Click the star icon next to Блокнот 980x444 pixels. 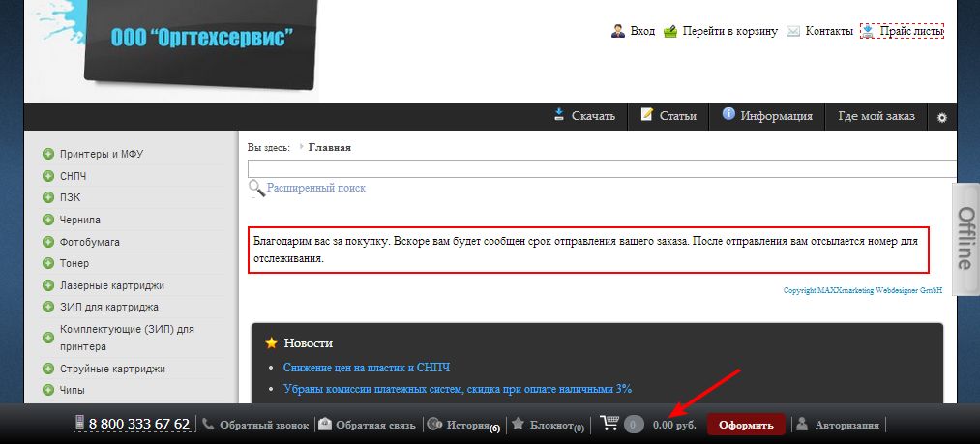[519, 424]
